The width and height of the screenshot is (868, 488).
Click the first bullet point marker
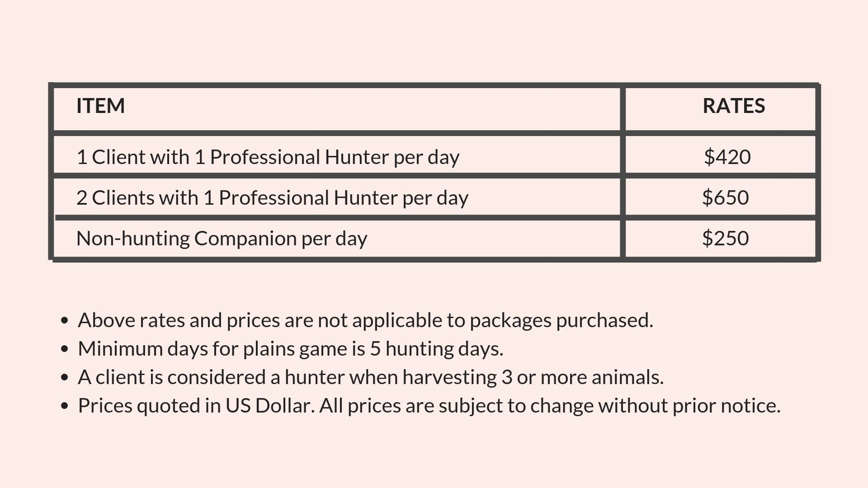click(65, 321)
